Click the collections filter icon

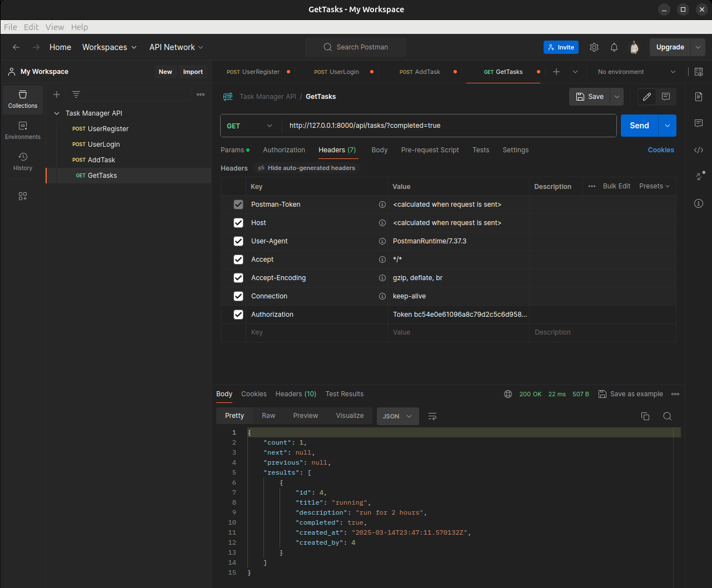click(x=76, y=94)
